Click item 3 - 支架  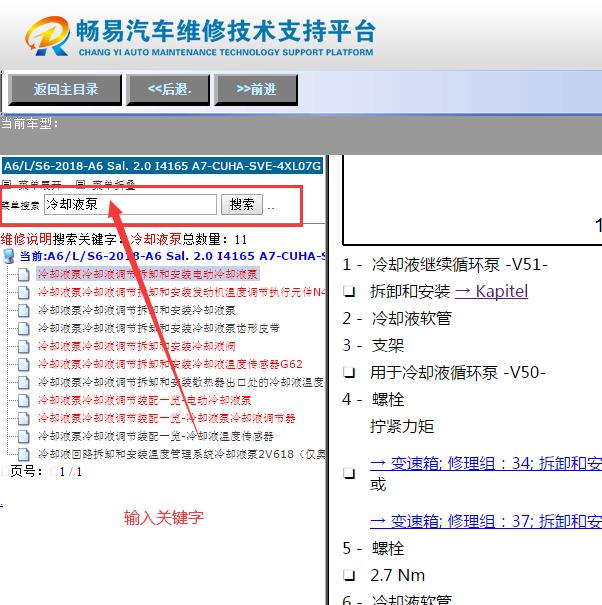tap(373, 345)
